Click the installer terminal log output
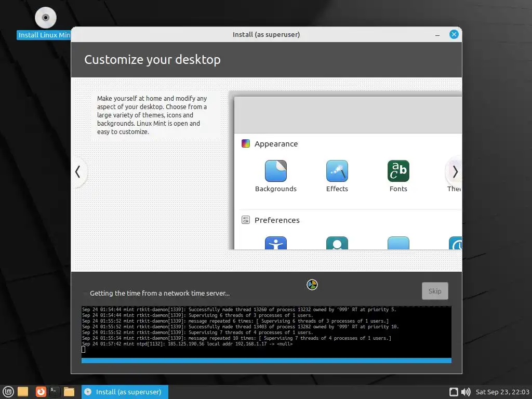 267,332
